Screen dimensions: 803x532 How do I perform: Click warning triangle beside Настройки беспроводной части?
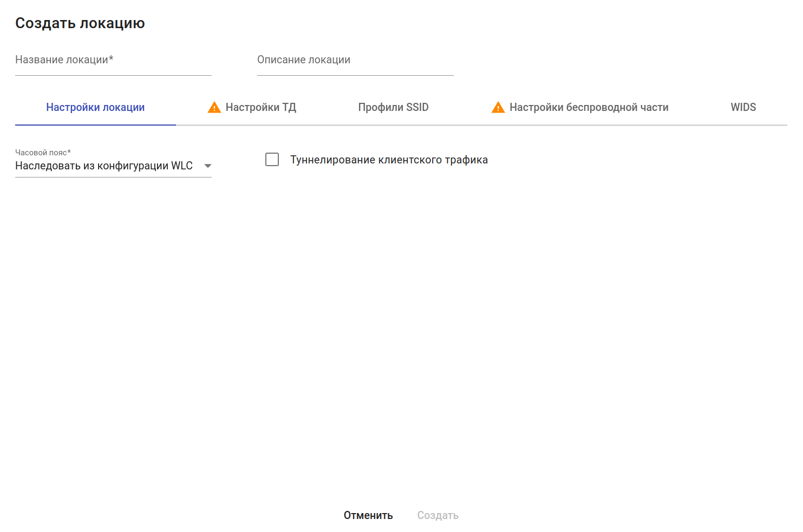tap(498, 108)
